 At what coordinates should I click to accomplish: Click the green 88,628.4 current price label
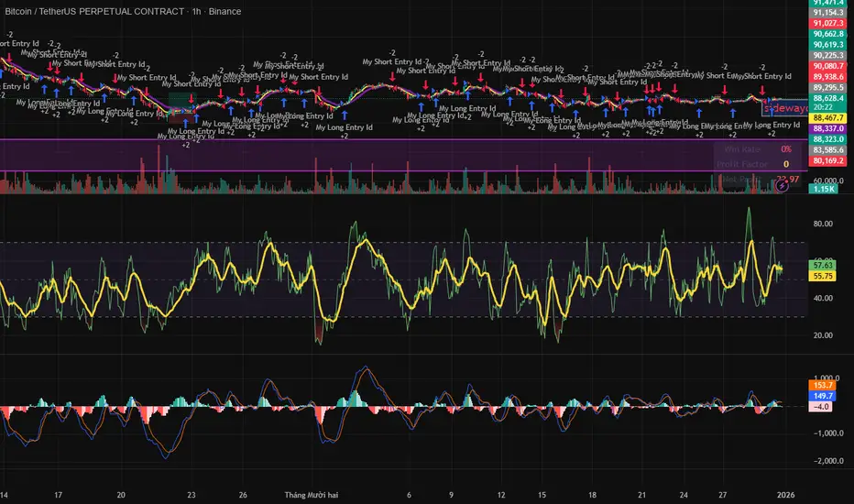pos(828,98)
